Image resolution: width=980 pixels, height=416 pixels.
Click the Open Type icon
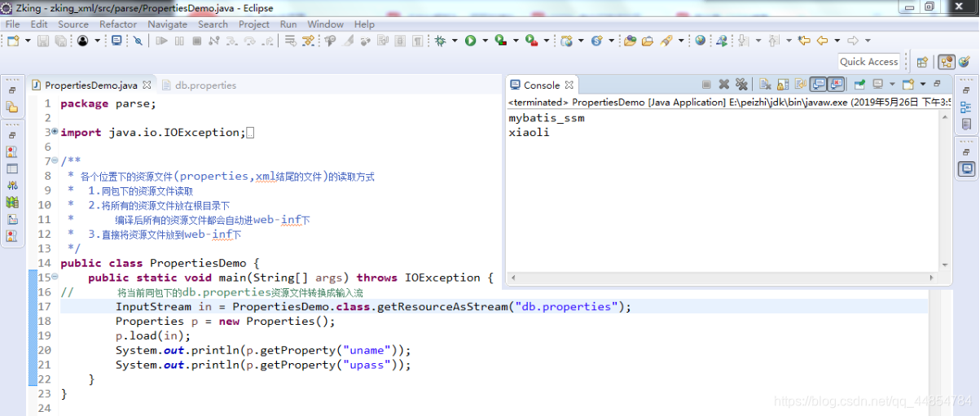(629, 41)
